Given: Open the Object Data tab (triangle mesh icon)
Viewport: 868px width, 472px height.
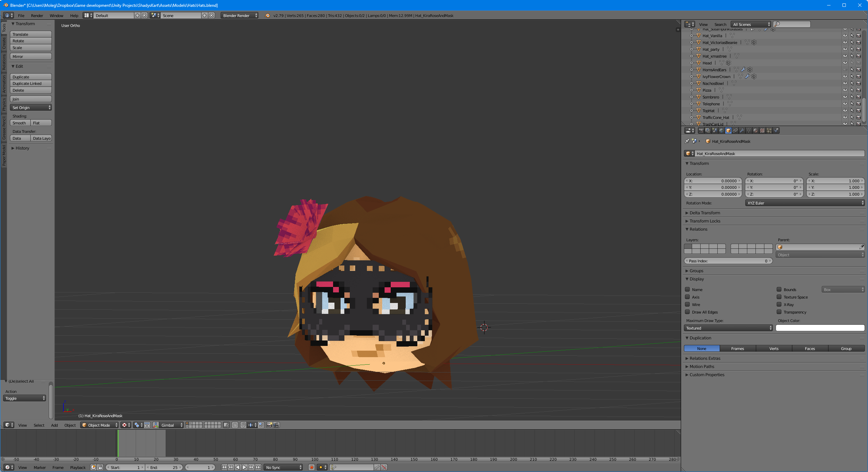Looking at the screenshot, I should [x=749, y=131].
